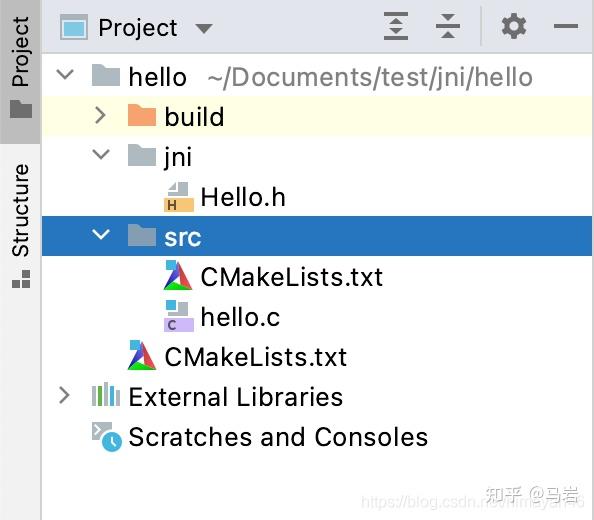Screen dimensions: 594x520
Task: Click the orange build folder icon
Action: click(142, 115)
